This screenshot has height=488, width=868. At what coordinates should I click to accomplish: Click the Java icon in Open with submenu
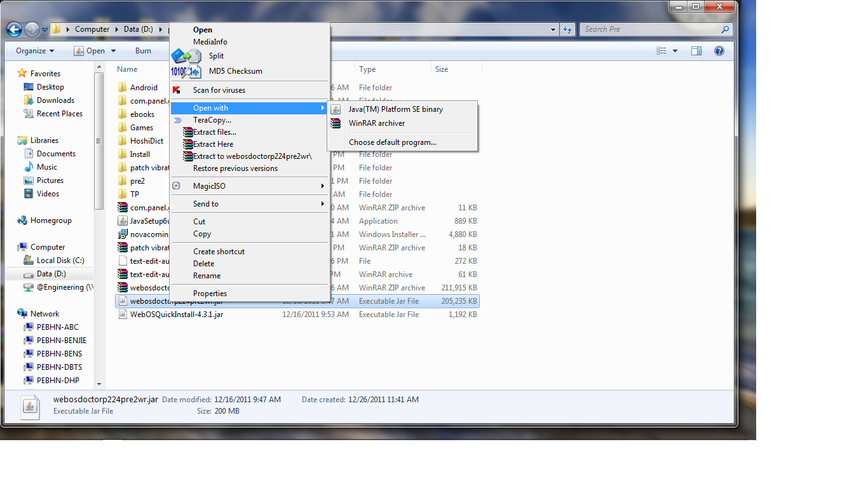(336, 109)
